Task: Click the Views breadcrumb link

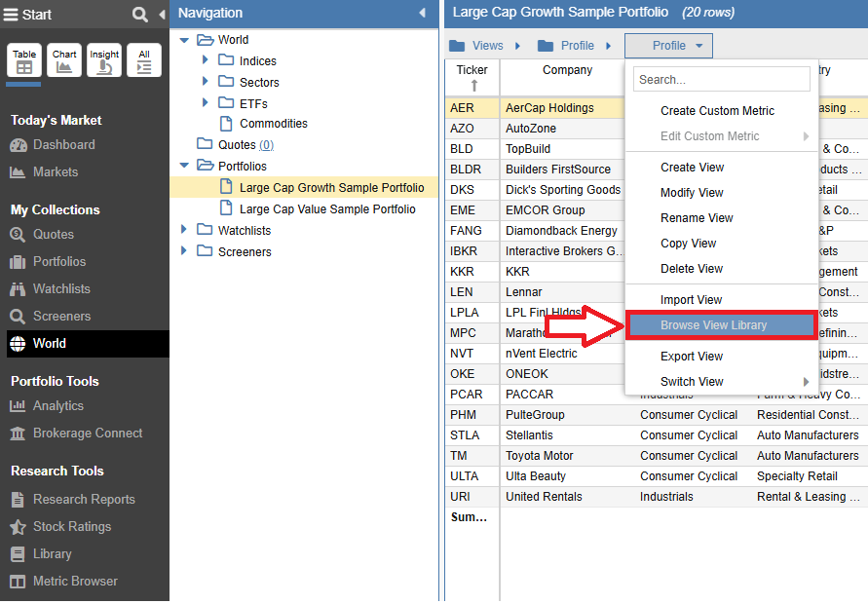Action: point(488,46)
